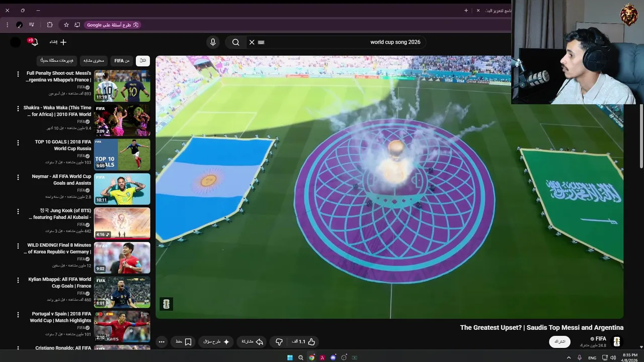644x362 pixels.
Task: Open Messi Argentina penalty shoot-out thumbnail
Action: [x=122, y=86]
